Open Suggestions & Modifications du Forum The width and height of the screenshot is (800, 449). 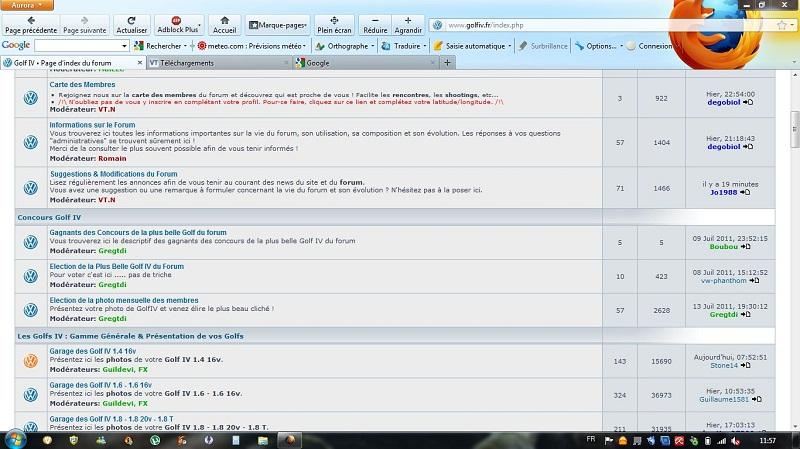114,174
